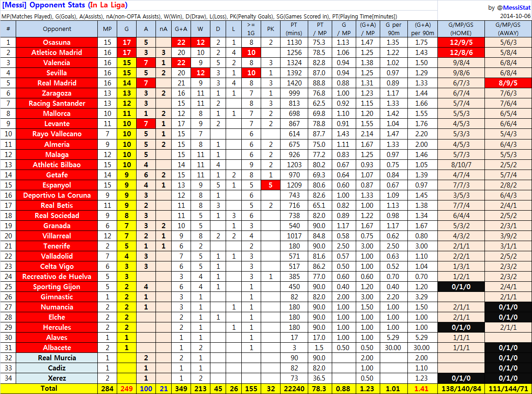Click the Tenerife opponent cell
The width and height of the screenshot is (532, 394).
tap(57, 246)
